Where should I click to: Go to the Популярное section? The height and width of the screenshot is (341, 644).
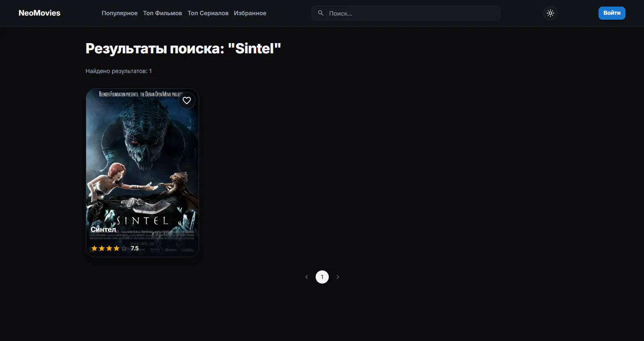119,13
